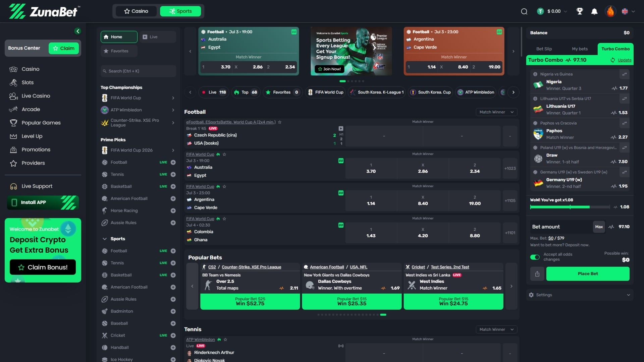Focus the Search (Ctrl + K) field
Viewport: 644px width, 362px height.
(138, 71)
